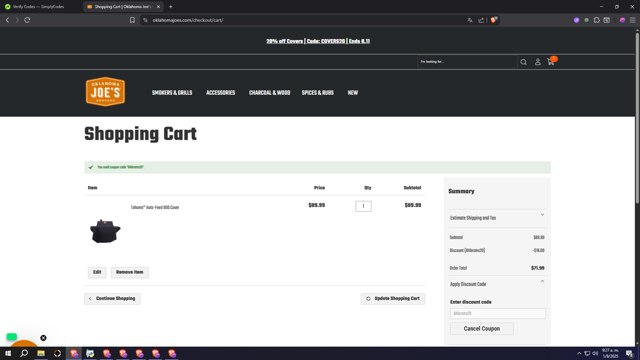Open File Explorer from the taskbar
Viewport: 640px width, 360px height.
coord(41,353)
